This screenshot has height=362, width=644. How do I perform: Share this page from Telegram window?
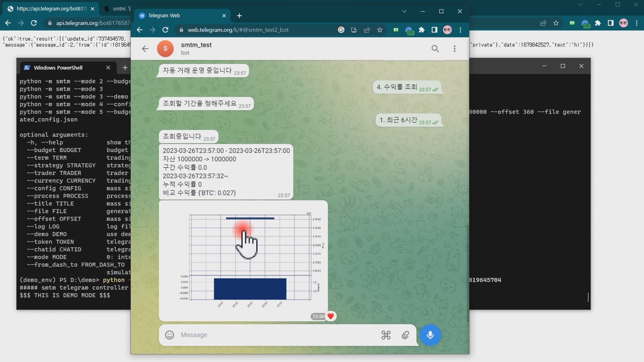[x=367, y=30]
